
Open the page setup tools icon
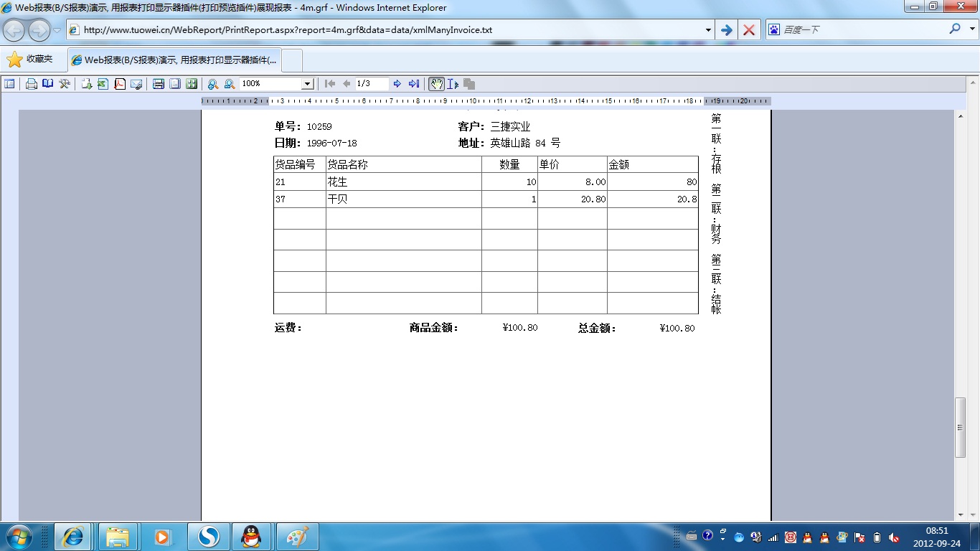65,84
